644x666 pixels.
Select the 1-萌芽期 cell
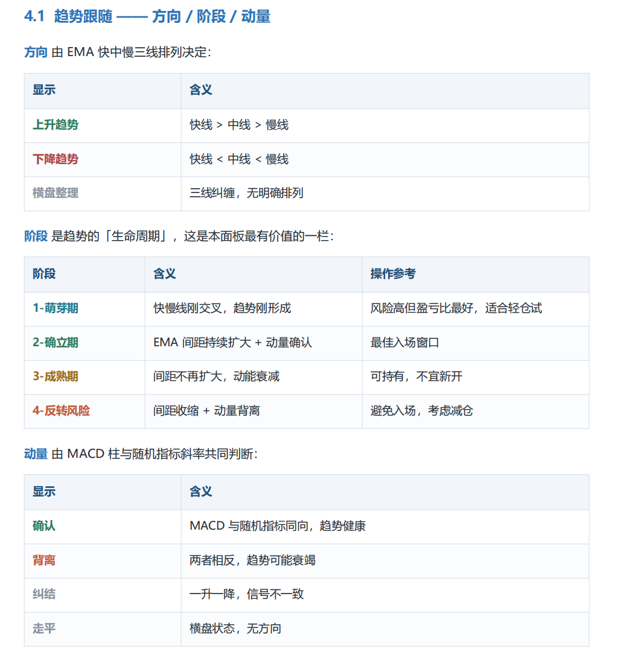tap(84, 309)
